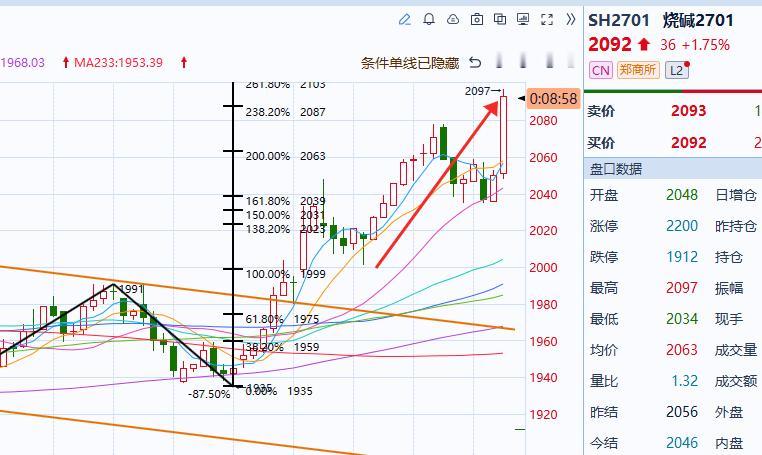The height and width of the screenshot is (455, 762).
Task: Open the L2 data level badge
Action: [x=676, y=70]
